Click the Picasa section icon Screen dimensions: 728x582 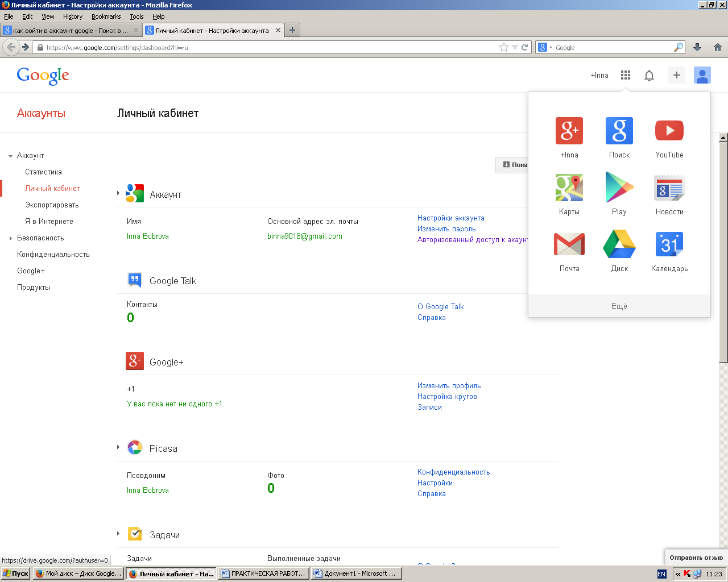135,448
